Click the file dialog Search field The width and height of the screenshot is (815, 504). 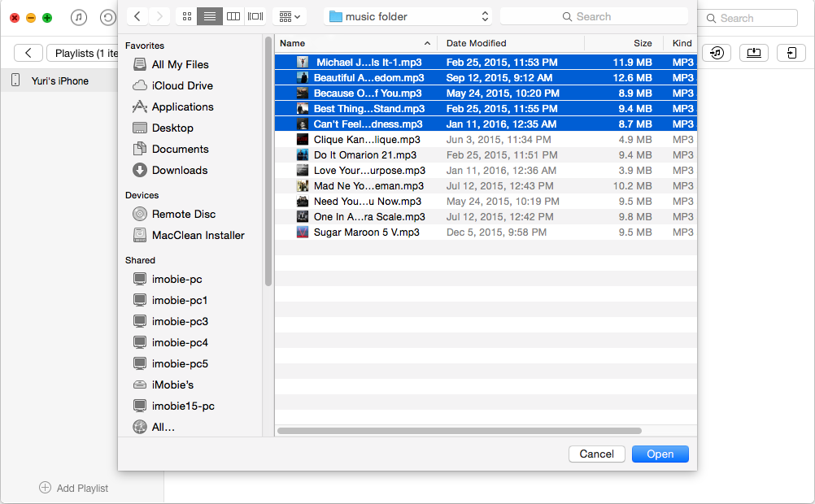click(x=597, y=16)
